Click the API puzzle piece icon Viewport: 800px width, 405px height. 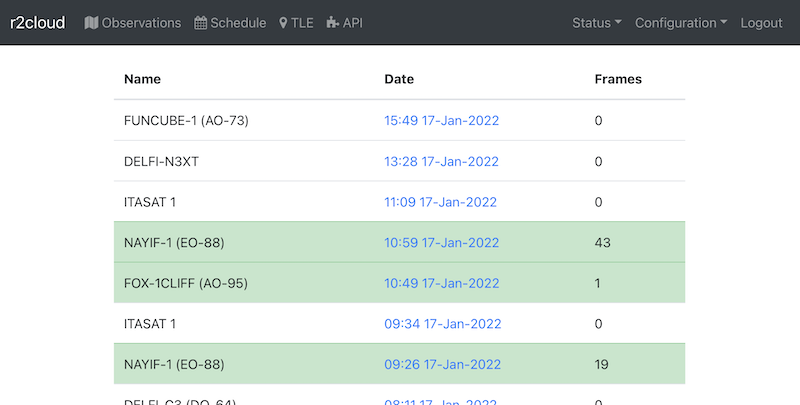pos(332,23)
